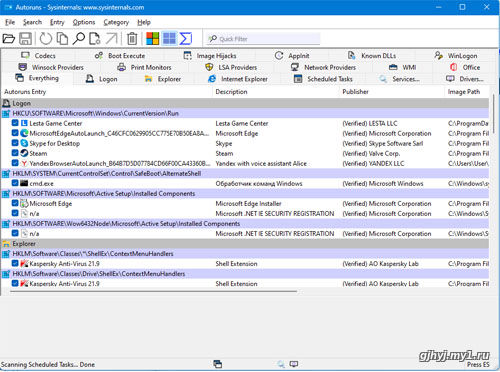Uncheck YandexBrowserAutoLaunch entry checkbox
The image size is (500, 372).
[15, 163]
